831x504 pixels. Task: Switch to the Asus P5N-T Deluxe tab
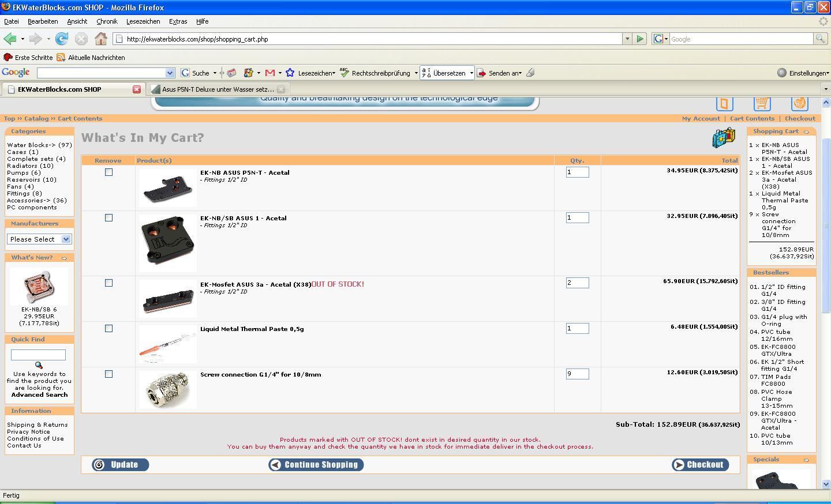[x=218, y=89]
